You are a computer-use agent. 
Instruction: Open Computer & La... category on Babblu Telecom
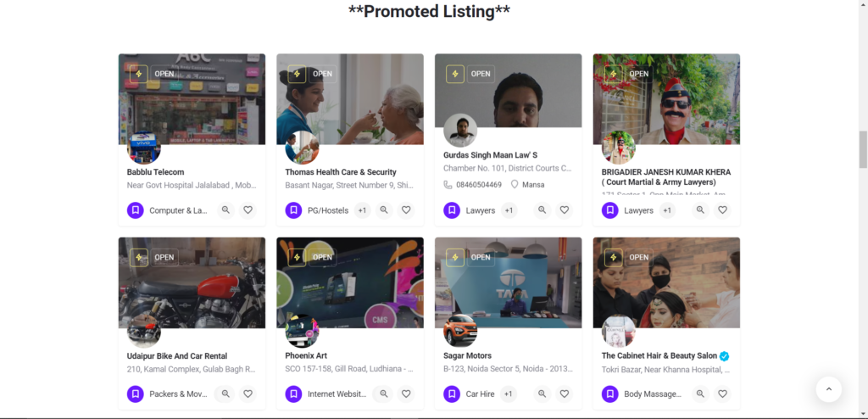point(178,210)
